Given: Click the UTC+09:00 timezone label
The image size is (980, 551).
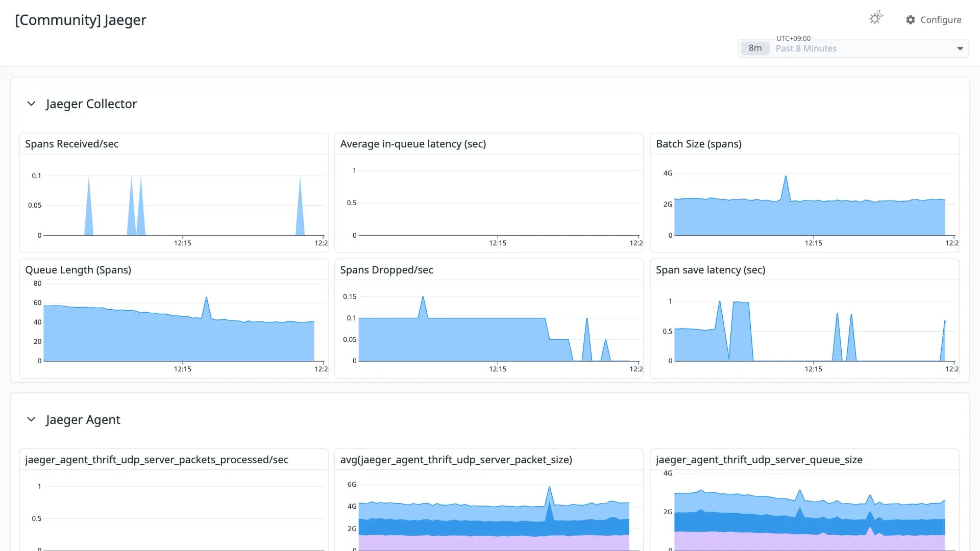Looking at the screenshot, I should (793, 38).
